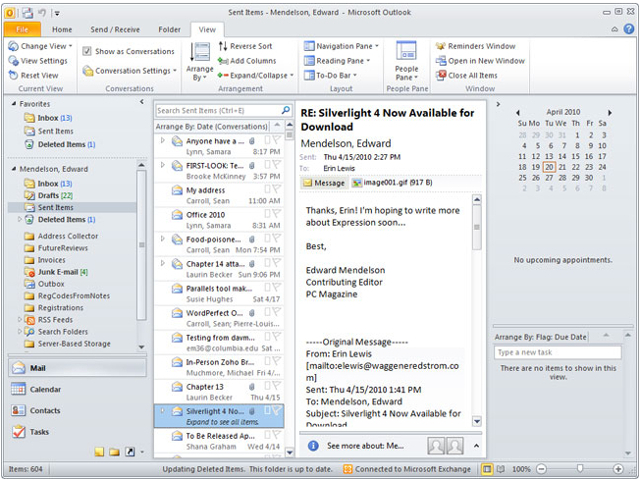Switch to Normal view in status bar
Screen dimensions: 640x480
487,469
